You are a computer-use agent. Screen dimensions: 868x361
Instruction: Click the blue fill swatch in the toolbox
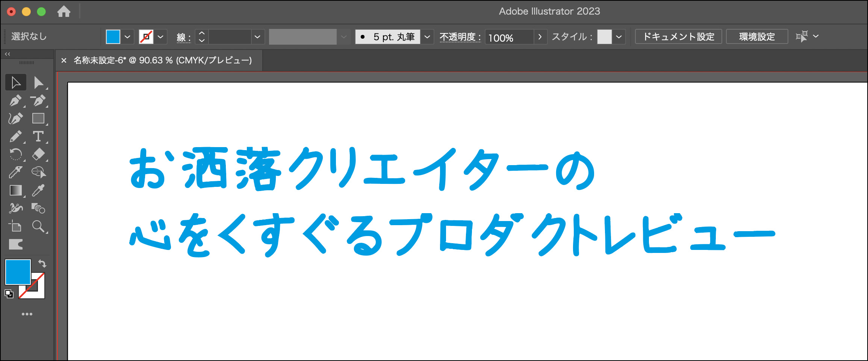pyautogui.click(x=17, y=271)
